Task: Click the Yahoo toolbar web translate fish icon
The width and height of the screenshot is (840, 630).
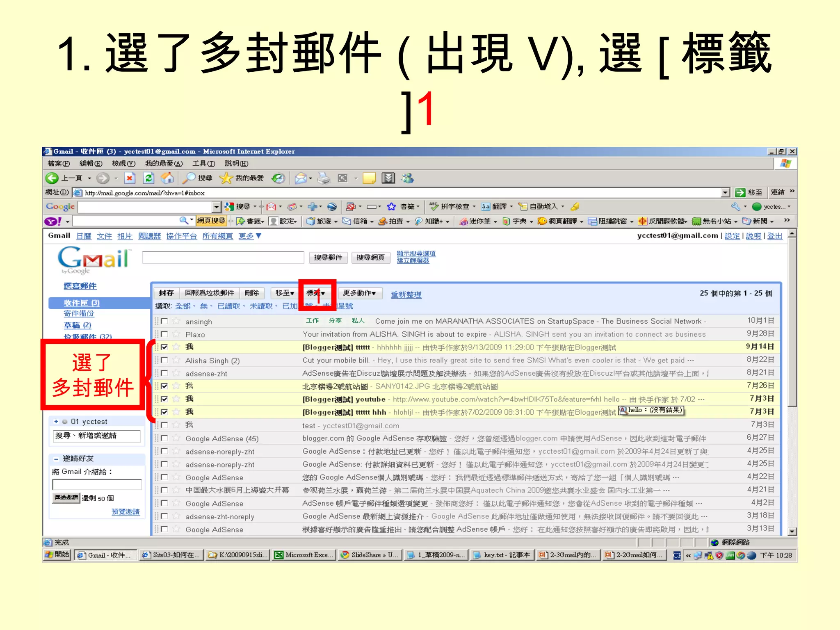Action: click(542, 221)
